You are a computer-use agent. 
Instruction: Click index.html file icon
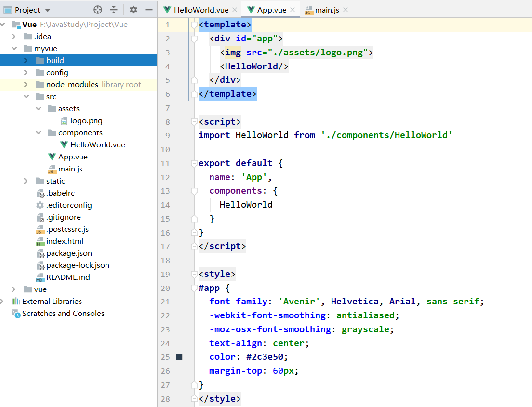pyautogui.click(x=40, y=241)
